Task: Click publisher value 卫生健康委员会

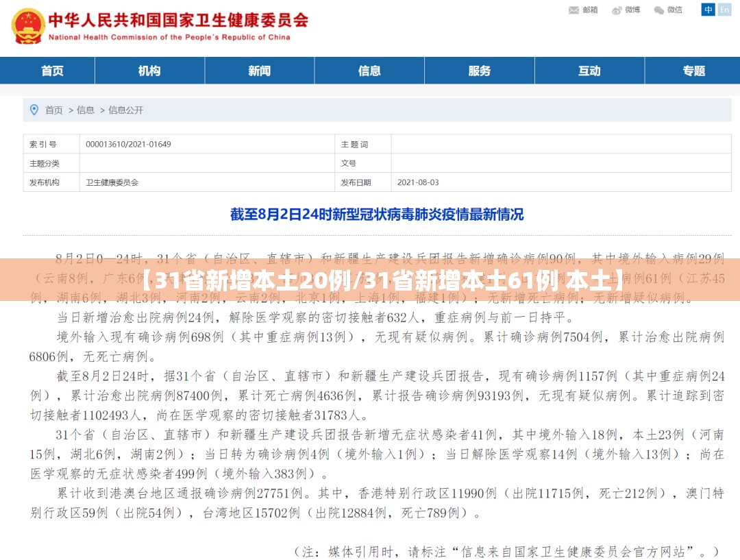Action: pos(112,182)
